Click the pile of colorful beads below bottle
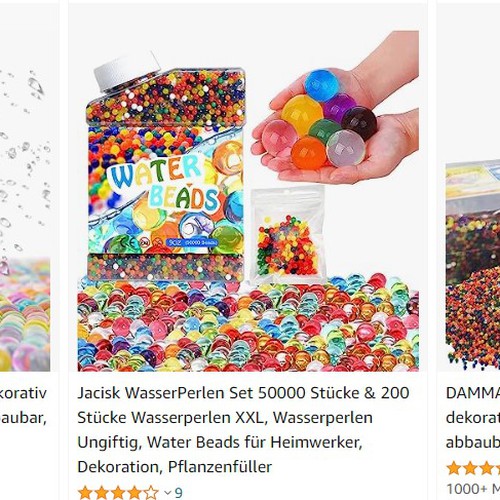500x500 pixels. (248, 323)
